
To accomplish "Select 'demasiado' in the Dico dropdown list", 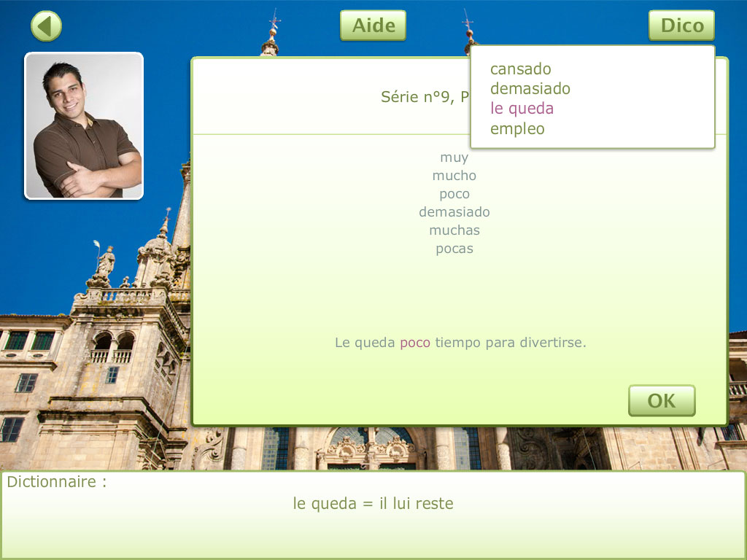I will click(530, 89).
